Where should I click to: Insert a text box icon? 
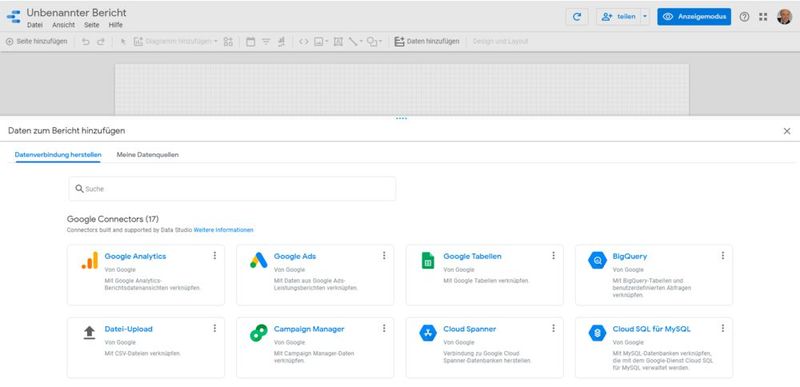point(338,42)
